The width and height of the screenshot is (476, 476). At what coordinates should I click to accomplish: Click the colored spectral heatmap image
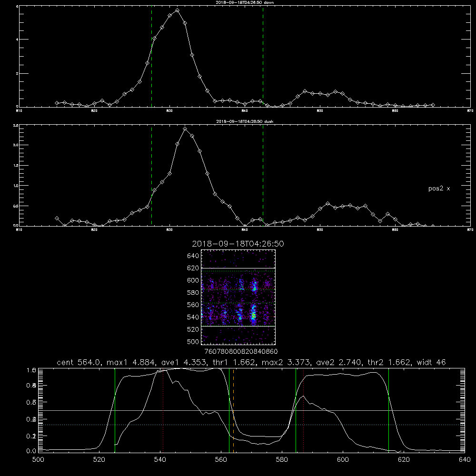point(238,297)
